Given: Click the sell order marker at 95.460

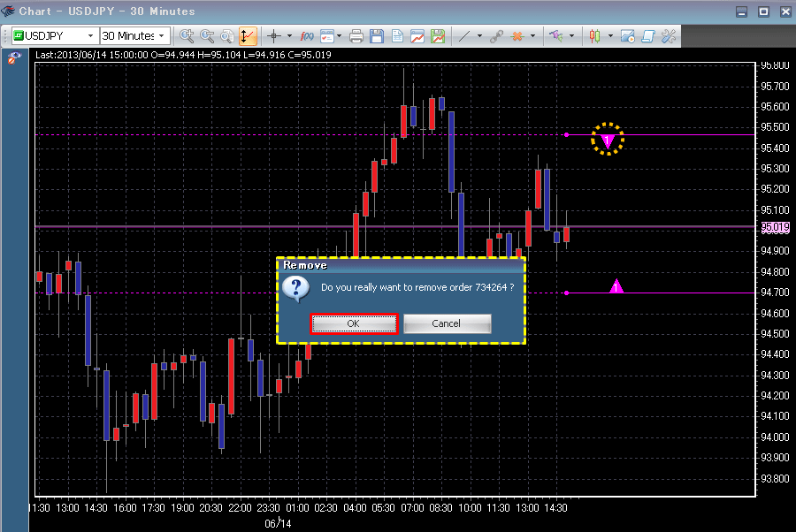Looking at the screenshot, I should pyautogui.click(x=607, y=140).
